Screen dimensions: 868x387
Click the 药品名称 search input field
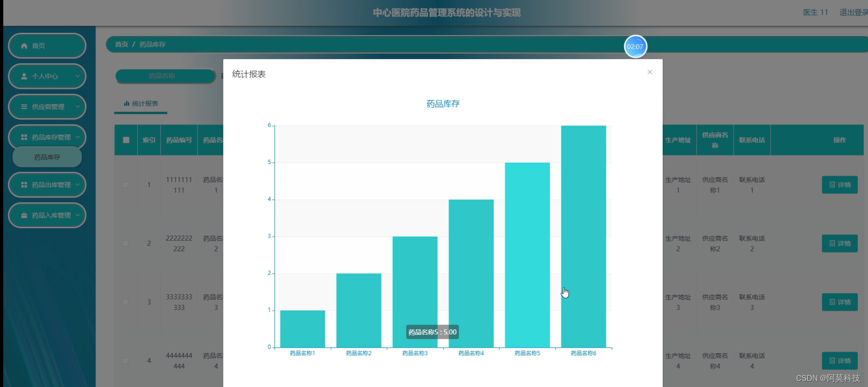(x=165, y=76)
